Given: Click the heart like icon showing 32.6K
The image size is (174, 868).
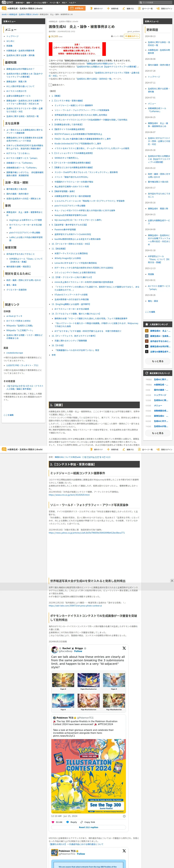Looking at the screenshot, I should (x=53, y=822).
